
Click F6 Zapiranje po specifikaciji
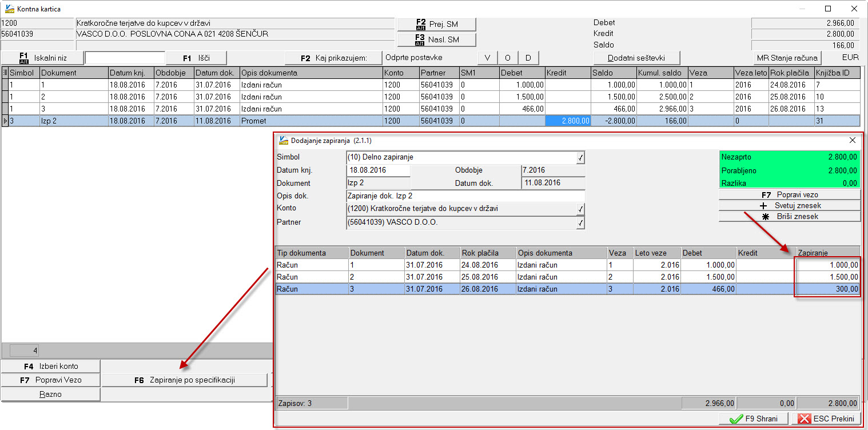click(184, 380)
